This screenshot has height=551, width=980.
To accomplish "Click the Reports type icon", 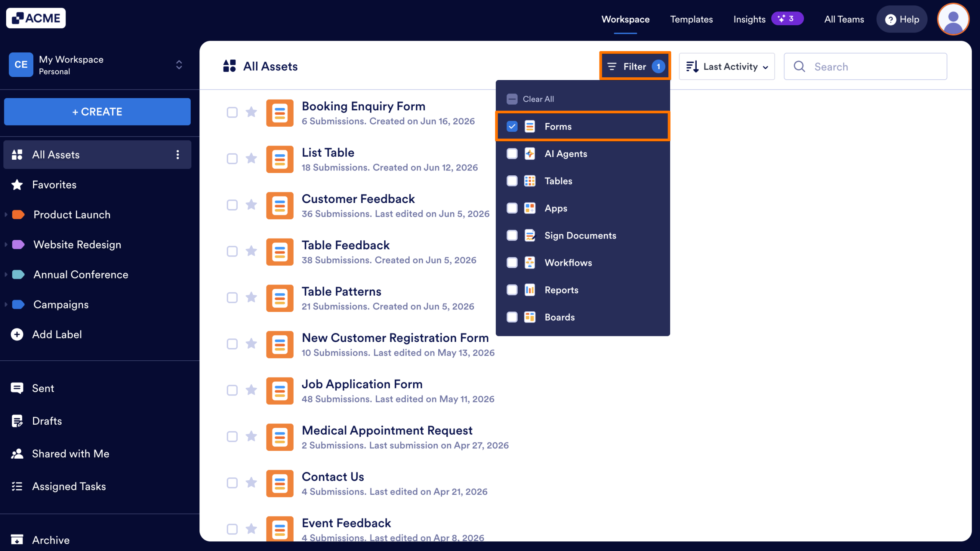I will pos(530,290).
